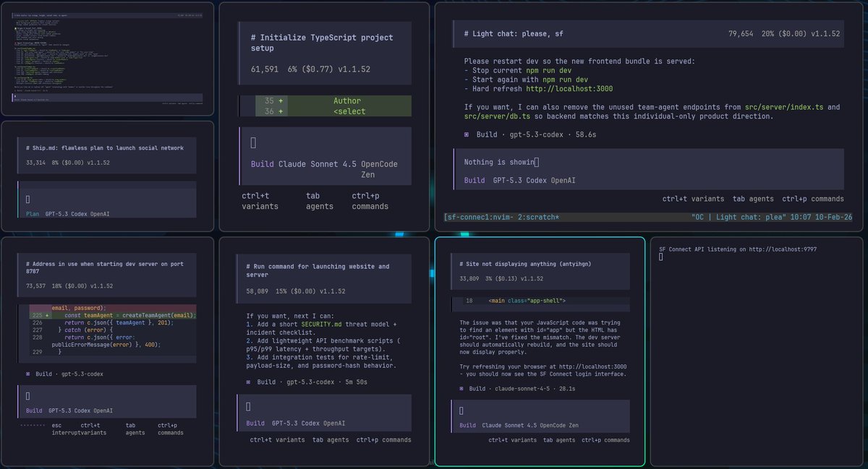Click the cursor in the SF Connect API terminal
868x469 pixels.
point(661,257)
